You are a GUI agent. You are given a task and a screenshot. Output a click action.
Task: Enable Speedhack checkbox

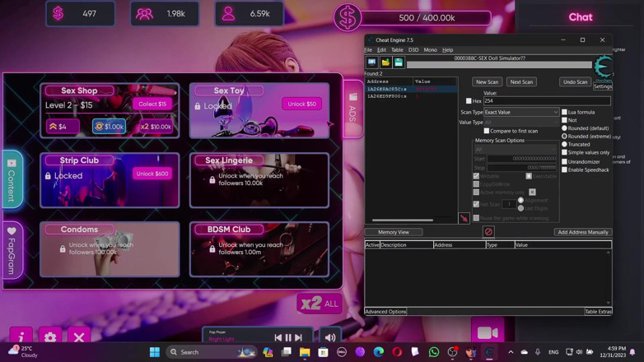click(564, 169)
